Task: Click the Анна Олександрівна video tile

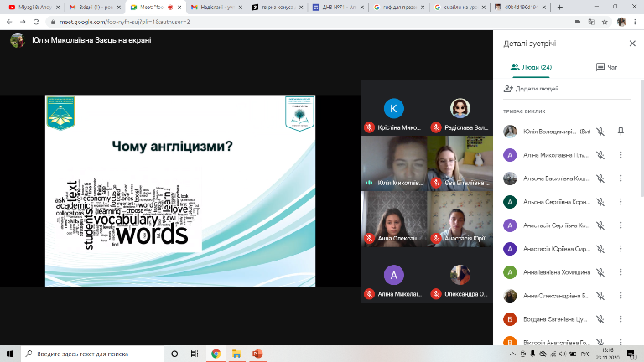Action: click(x=393, y=220)
